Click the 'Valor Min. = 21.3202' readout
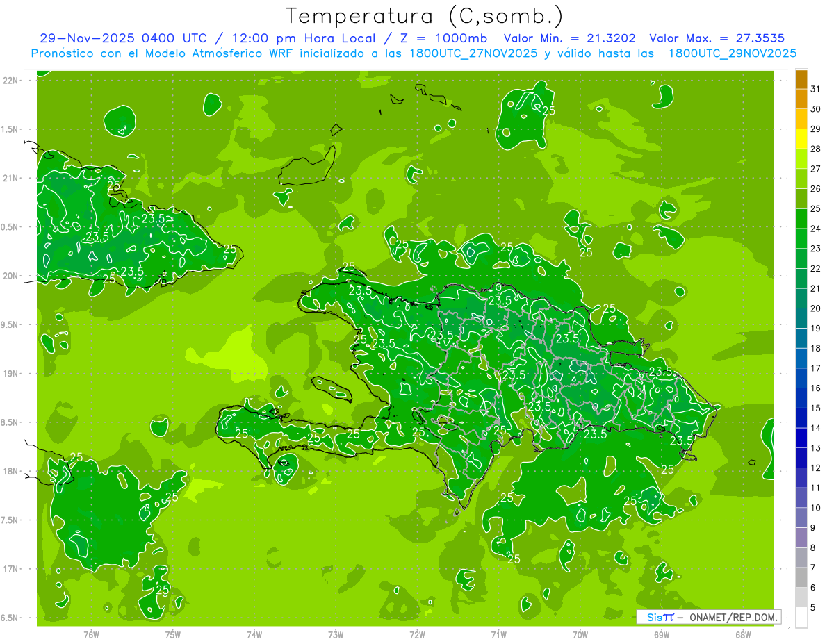Viewport: 834px width, 644px height. (x=569, y=38)
